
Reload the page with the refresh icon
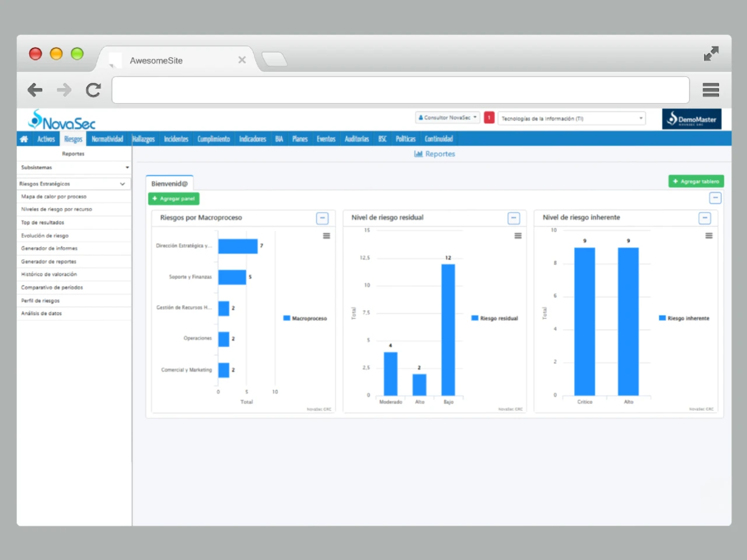pyautogui.click(x=93, y=90)
